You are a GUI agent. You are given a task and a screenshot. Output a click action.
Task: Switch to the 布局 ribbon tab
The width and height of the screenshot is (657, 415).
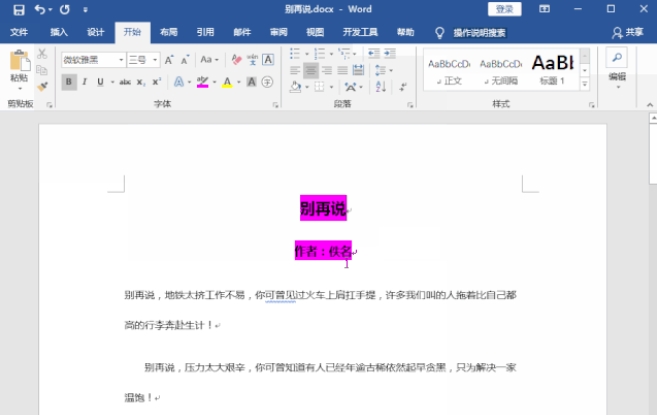[168, 32]
